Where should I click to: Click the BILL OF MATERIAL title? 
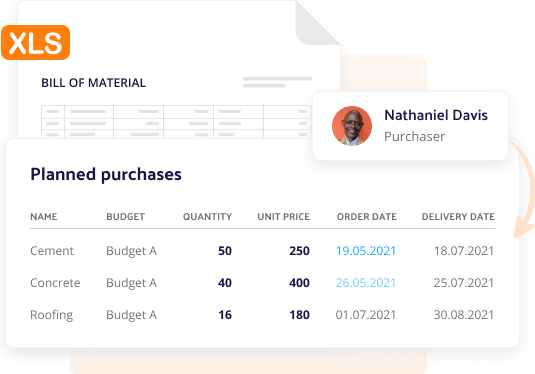pos(93,83)
